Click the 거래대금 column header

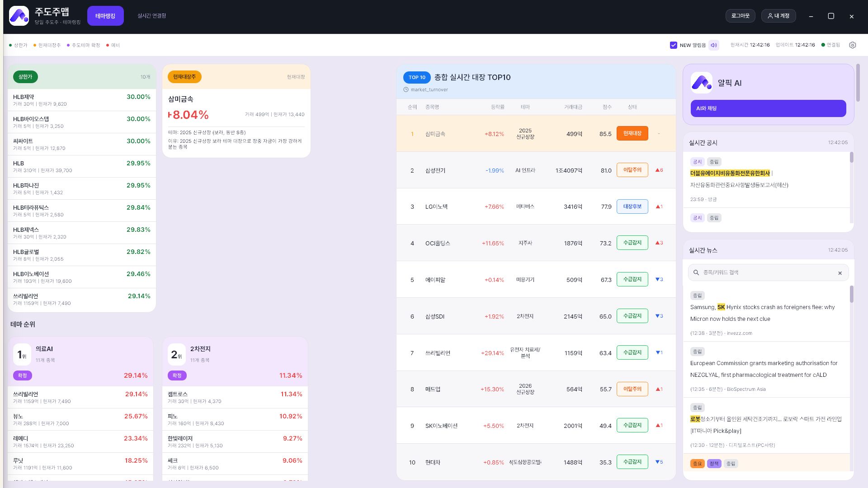(573, 107)
